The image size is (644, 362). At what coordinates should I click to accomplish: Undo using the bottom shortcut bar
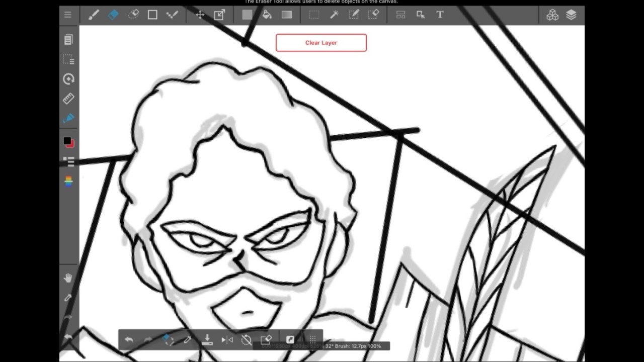click(129, 340)
